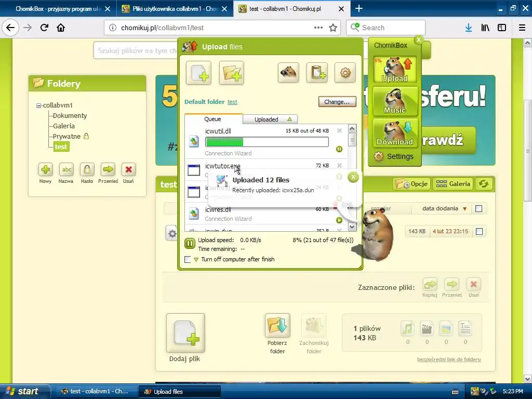The height and width of the screenshot is (399, 532).
Task: Enable Turn off computer after finish checkbox
Action: (x=187, y=260)
